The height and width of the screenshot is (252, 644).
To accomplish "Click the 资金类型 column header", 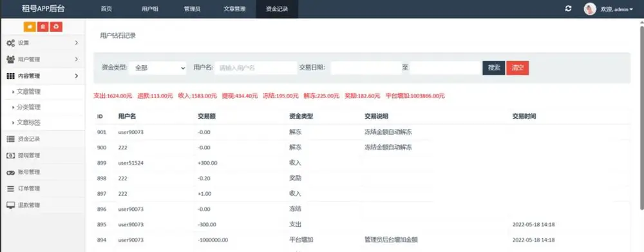I will (x=301, y=117).
